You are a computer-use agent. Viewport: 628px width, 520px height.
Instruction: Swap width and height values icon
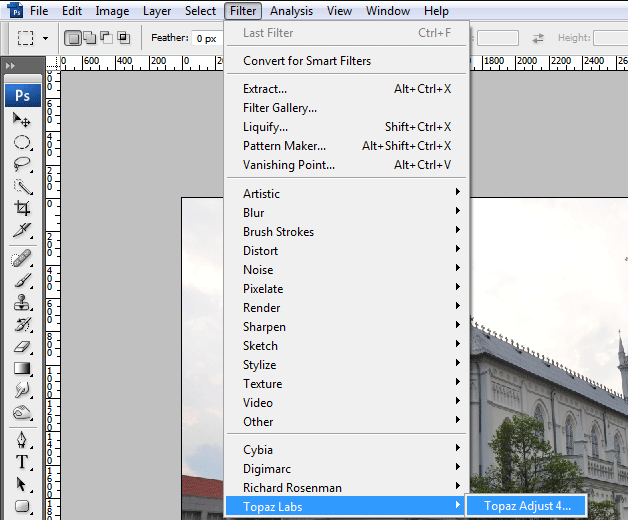tap(538, 38)
